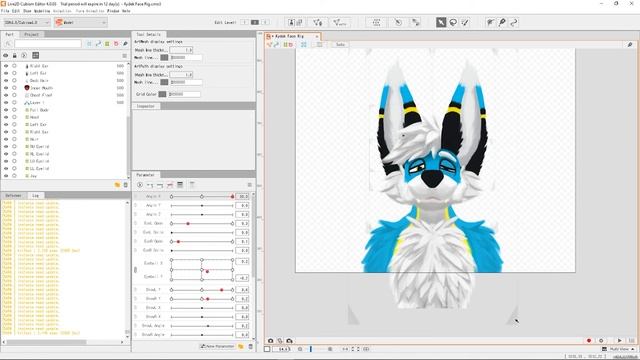The width and height of the screenshot is (640, 360).
Task: Toggle visibility of Inner Mouth
Action: click(x=6, y=88)
